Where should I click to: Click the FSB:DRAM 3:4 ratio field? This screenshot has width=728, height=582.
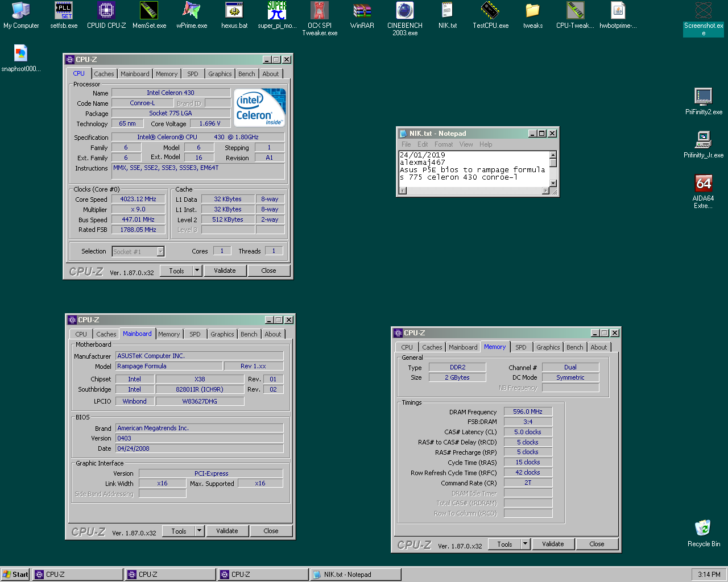(x=528, y=422)
